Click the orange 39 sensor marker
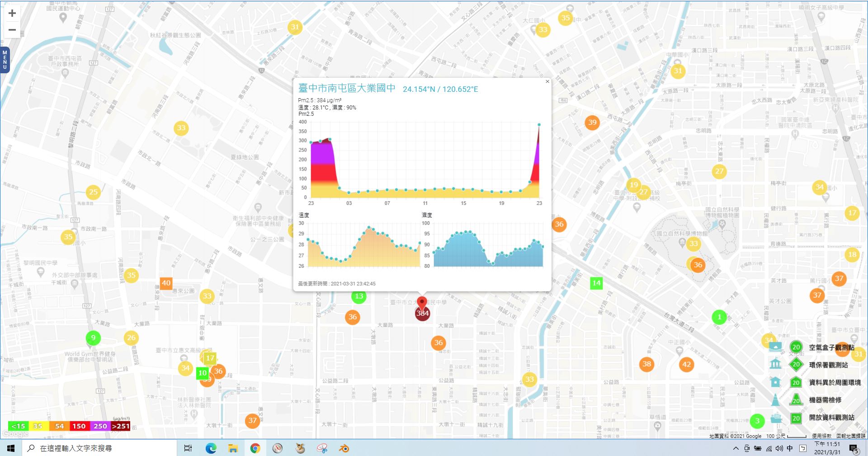The height and width of the screenshot is (456, 868). coord(592,122)
